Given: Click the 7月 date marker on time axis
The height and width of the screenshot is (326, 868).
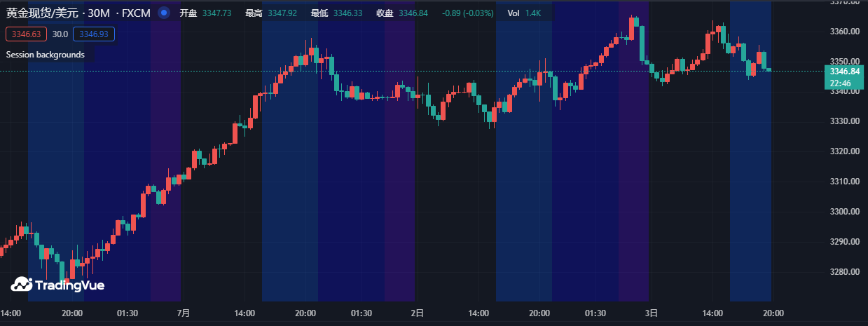Looking at the screenshot, I should [184, 313].
